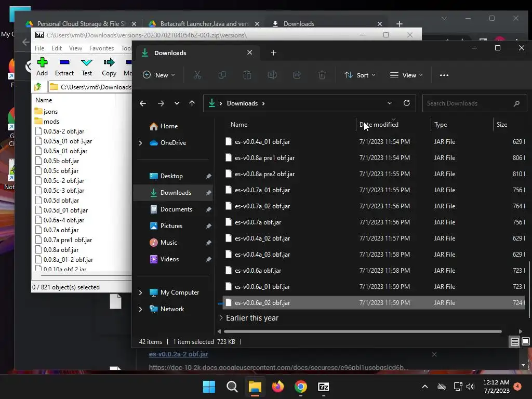Click Test button in 7-Zip toolbar

coord(87,67)
